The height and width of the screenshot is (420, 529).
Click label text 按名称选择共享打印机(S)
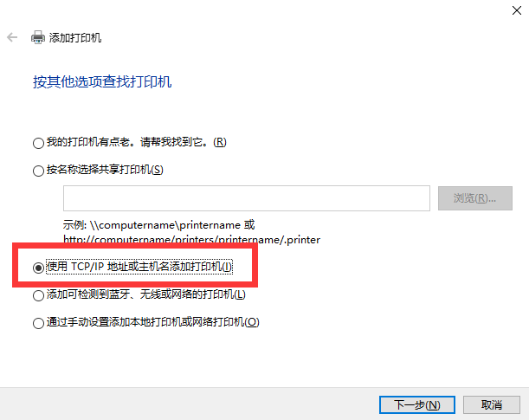tap(105, 170)
